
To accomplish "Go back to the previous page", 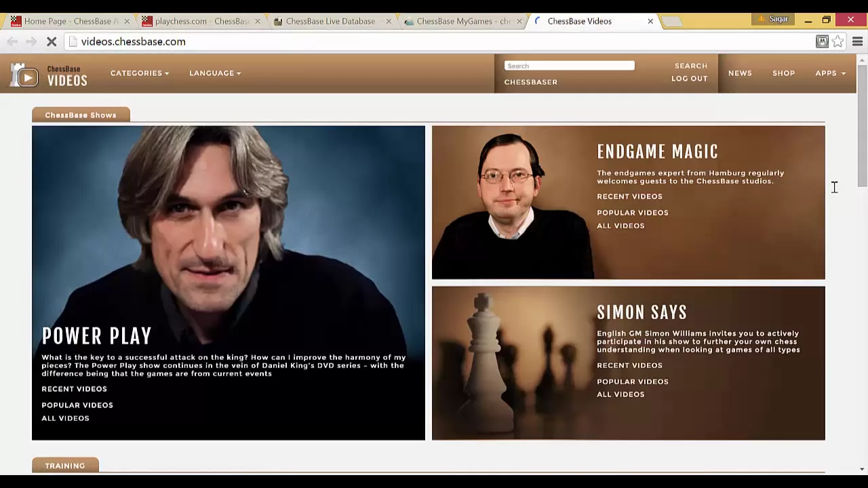I will point(12,41).
